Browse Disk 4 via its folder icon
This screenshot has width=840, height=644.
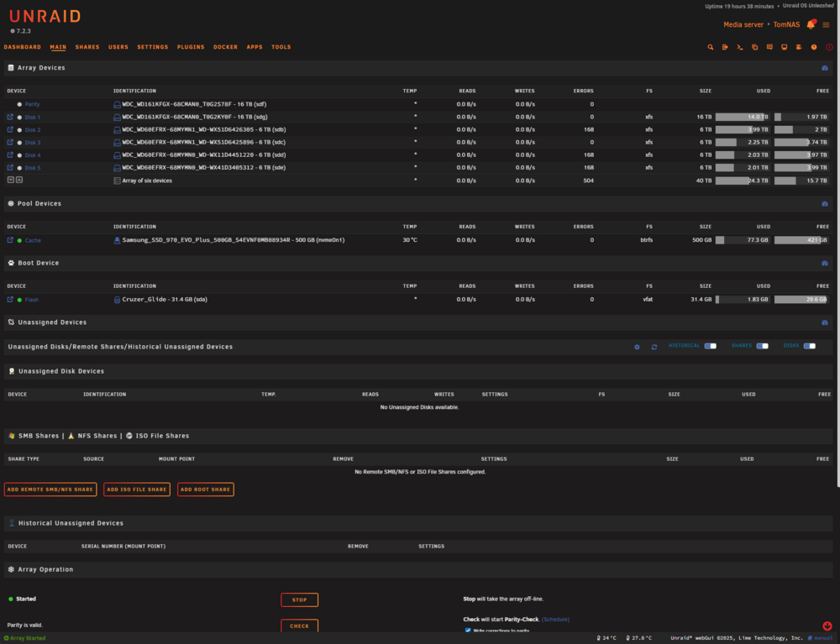10,154
